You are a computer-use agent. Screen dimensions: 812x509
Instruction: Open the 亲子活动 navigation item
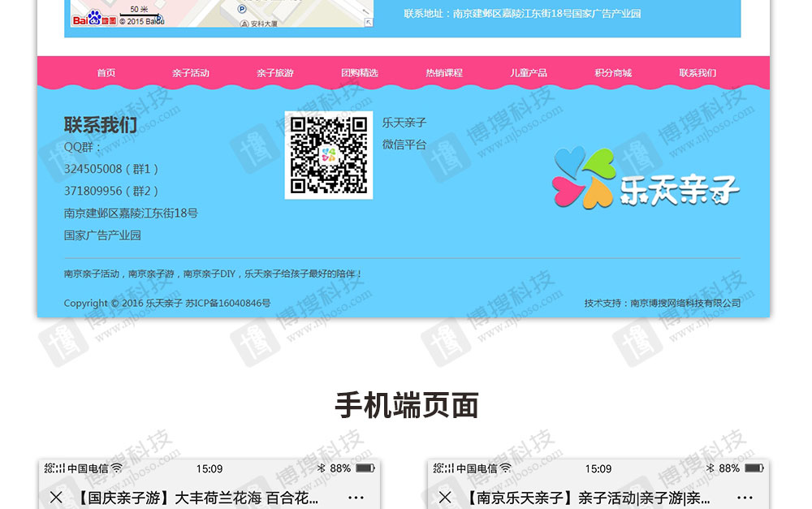click(x=191, y=73)
